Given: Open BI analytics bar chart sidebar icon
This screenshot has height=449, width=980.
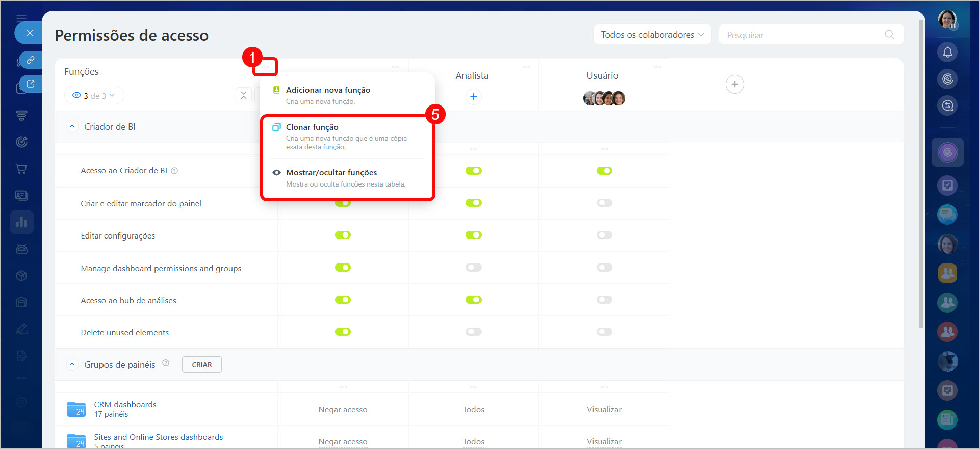Looking at the screenshot, I should (x=21, y=222).
